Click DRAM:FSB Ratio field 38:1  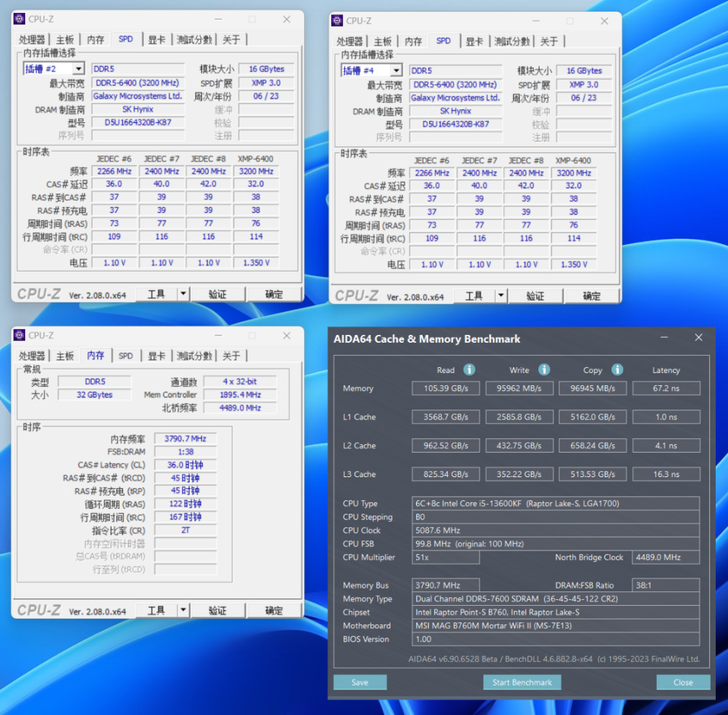[x=665, y=586]
